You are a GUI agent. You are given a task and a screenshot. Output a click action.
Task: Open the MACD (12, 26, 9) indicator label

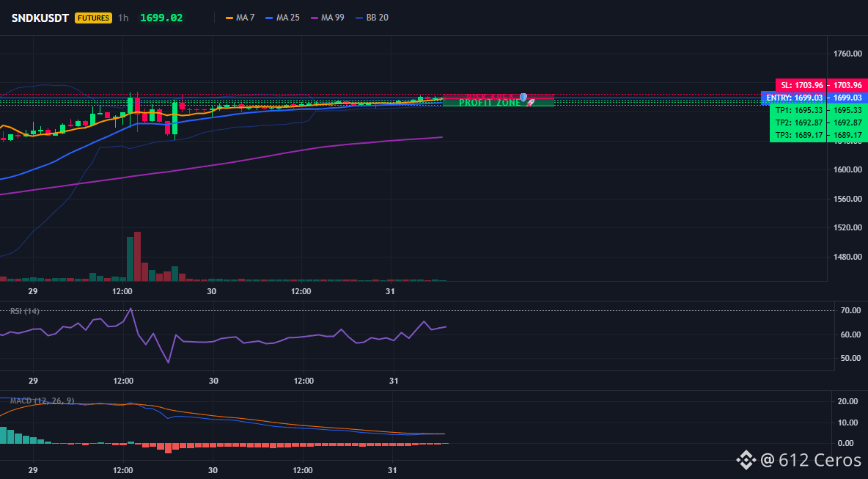click(x=42, y=401)
